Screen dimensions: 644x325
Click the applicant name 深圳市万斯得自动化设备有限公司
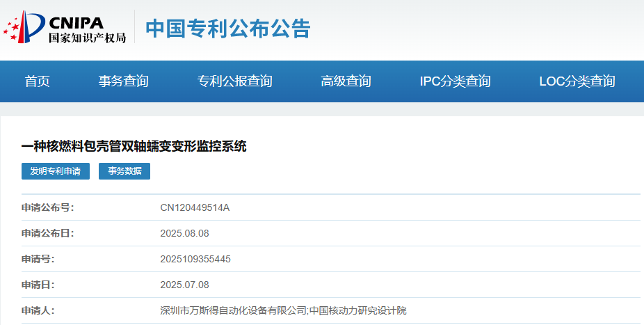233,310
